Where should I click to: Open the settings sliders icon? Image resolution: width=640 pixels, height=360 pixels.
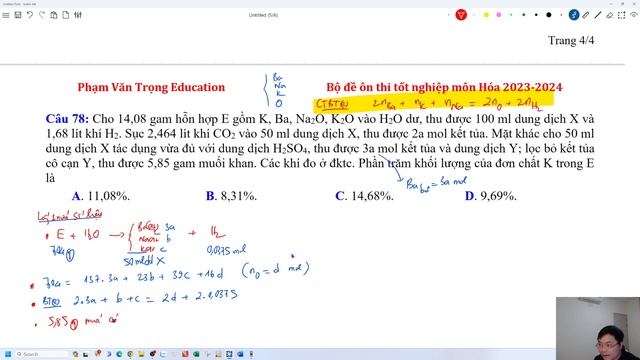78,15
